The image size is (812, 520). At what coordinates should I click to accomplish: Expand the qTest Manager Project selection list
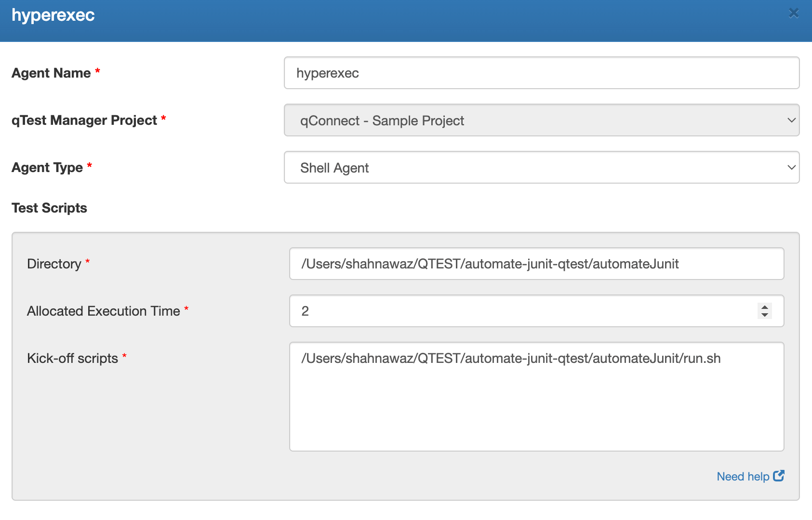click(541, 120)
